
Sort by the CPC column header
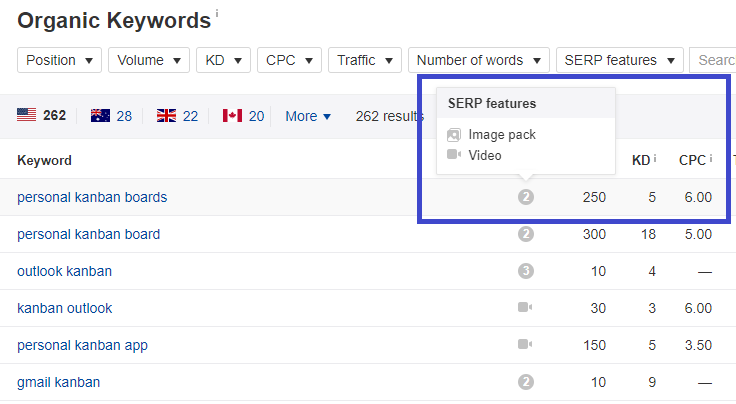click(x=692, y=160)
